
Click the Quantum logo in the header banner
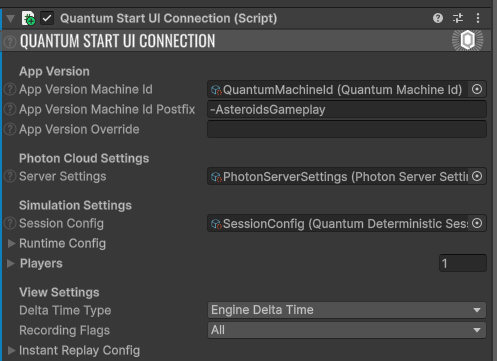click(x=468, y=40)
